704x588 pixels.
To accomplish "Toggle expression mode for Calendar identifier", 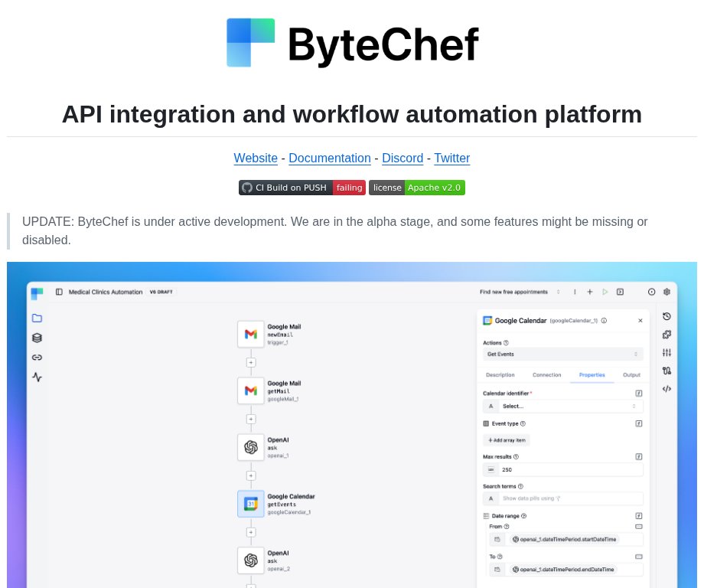I will pyautogui.click(x=638, y=393).
